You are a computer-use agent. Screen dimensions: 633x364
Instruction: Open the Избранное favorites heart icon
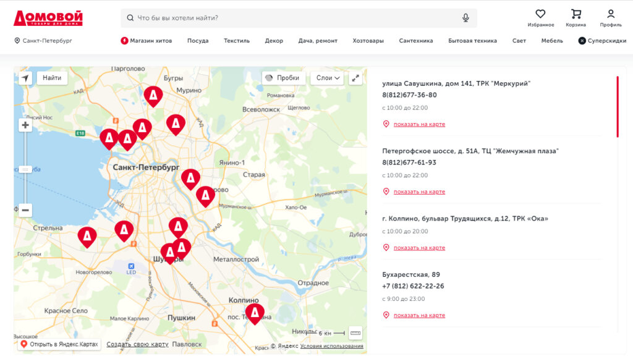(x=541, y=14)
